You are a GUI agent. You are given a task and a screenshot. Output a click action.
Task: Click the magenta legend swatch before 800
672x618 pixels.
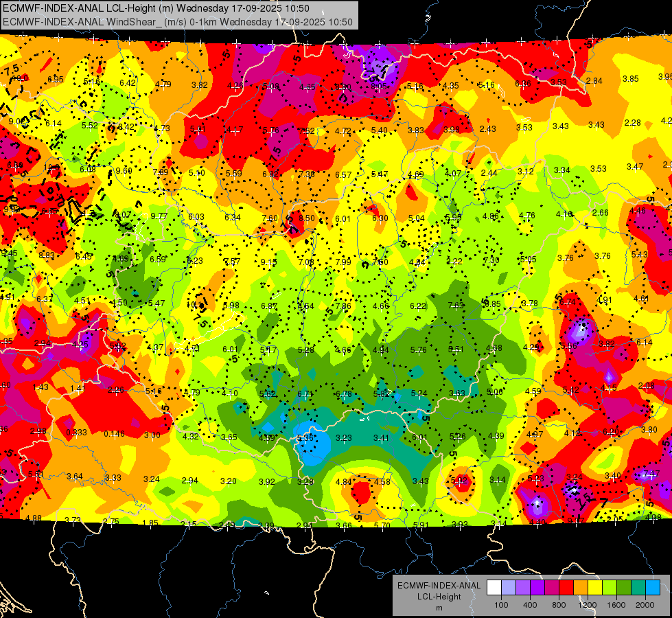[x=552, y=588]
